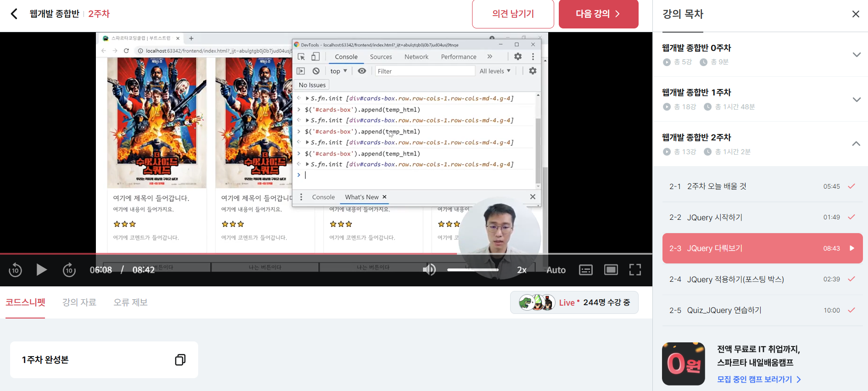Activate the DevTools inspect element tool
868x391 pixels.
pos(301,56)
